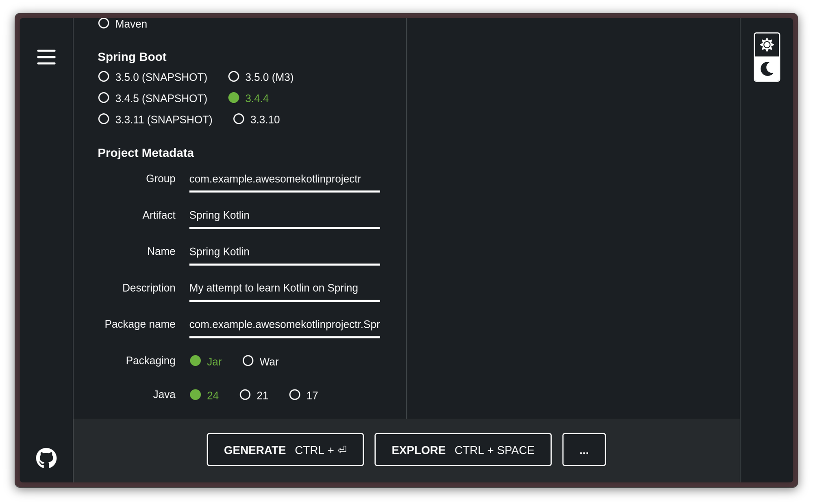Select Spring Boot 3.5.0 (M3)
This screenshot has width=813, height=504.
click(261, 77)
